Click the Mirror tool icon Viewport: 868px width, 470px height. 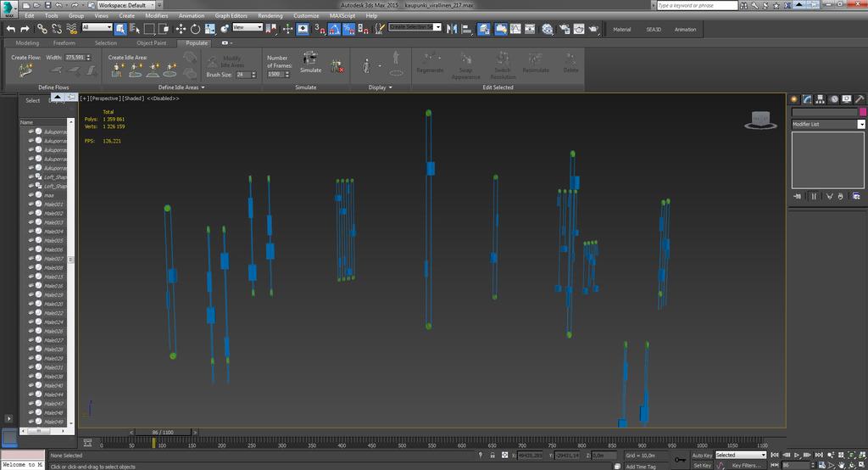coord(452,29)
